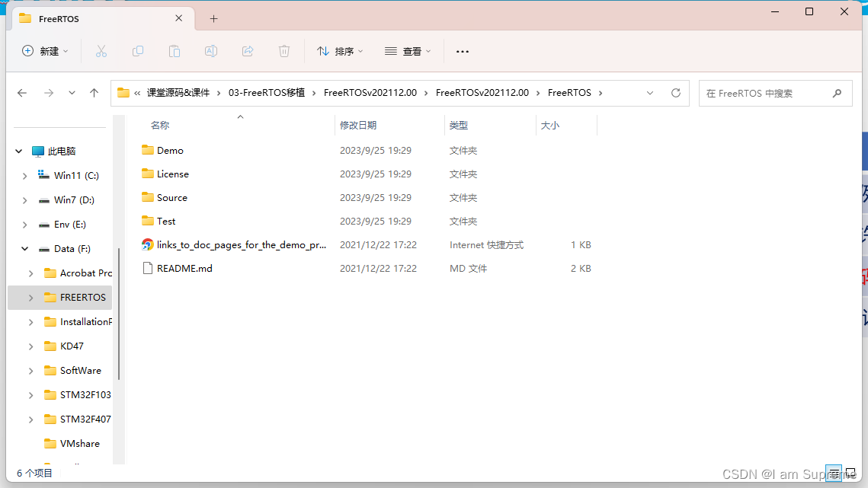Select the links_to_doc_pages shortcut icon
Image resolution: width=868 pixels, height=488 pixels.
(x=147, y=244)
